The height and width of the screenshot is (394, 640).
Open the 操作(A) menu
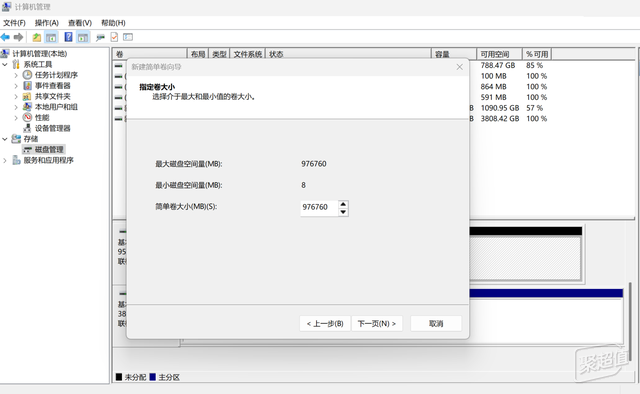click(47, 23)
